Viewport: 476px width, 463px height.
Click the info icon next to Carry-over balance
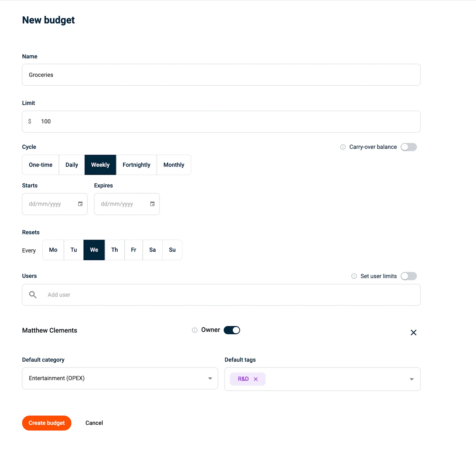click(x=342, y=147)
